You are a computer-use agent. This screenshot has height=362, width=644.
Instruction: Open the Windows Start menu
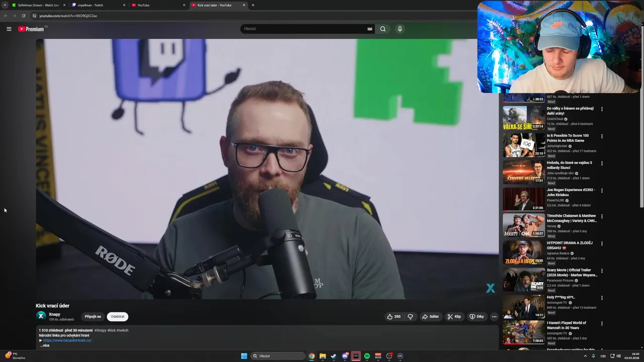[x=244, y=356]
